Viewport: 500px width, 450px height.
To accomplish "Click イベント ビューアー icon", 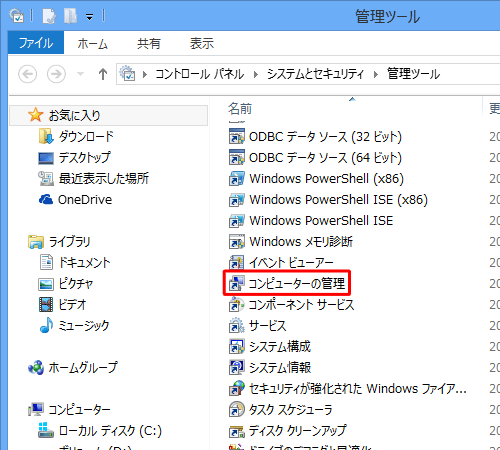I will click(x=237, y=262).
